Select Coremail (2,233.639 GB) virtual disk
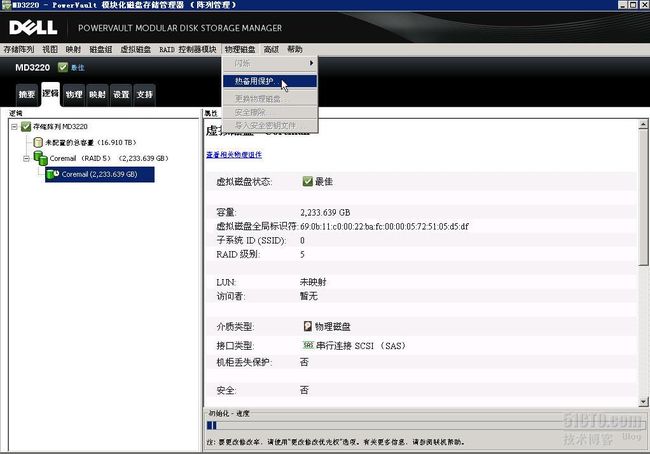The width and height of the screenshot is (650, 454). (x=99, y=174)
